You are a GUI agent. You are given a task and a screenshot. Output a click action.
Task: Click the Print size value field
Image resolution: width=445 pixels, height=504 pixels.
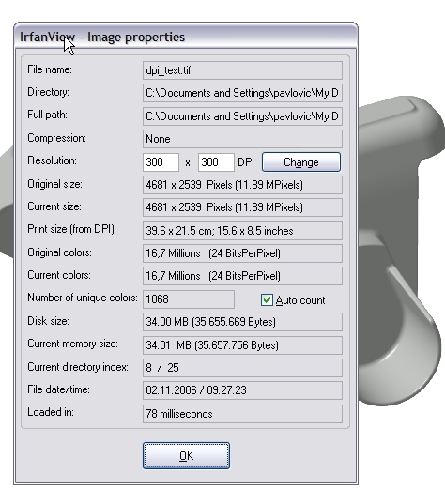click(242, 231)
